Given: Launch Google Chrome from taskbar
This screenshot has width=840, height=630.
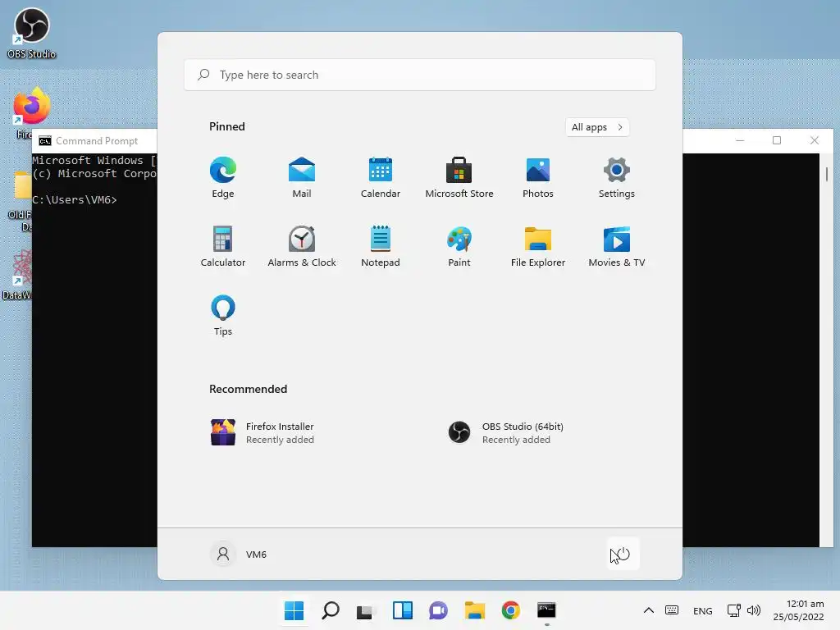Looking at the screenshot, I should click(510, 610).
